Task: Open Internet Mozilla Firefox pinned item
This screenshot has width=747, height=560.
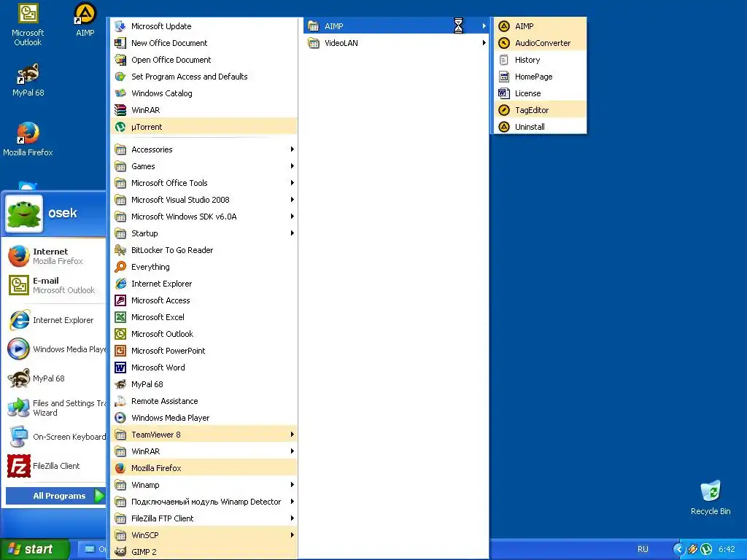Action: 55,256
